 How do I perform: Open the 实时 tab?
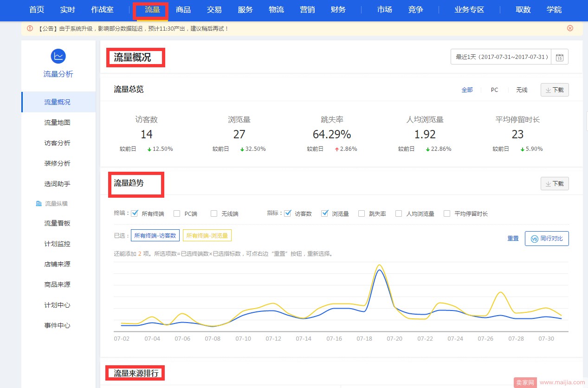(68, 10)
